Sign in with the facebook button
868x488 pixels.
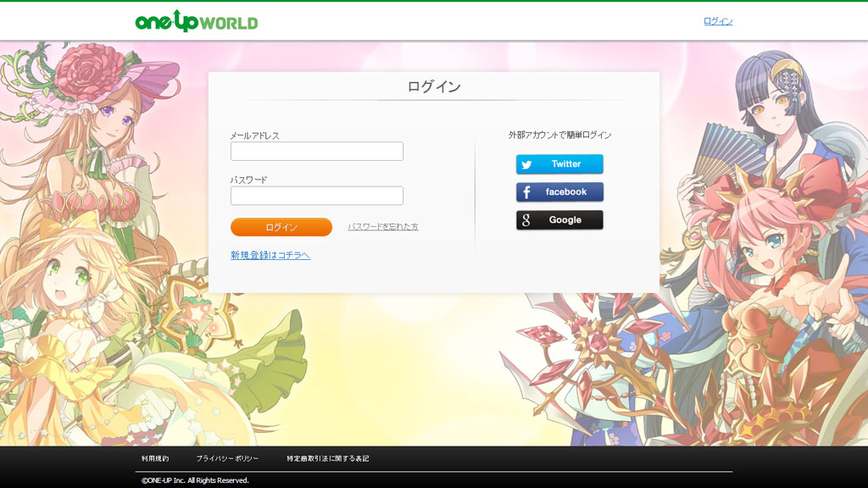(559, 192)
